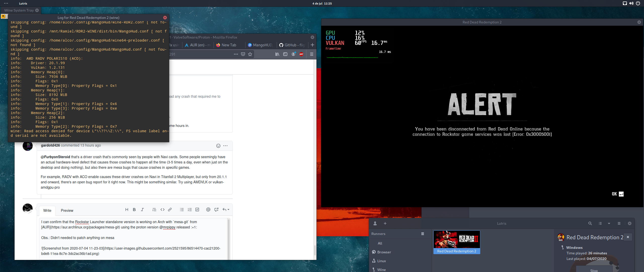The height and width of the screenshot is (272, 644).
Task: Mention a user with the @ icon
Action: pyautogui.click(x=208, y=210)
